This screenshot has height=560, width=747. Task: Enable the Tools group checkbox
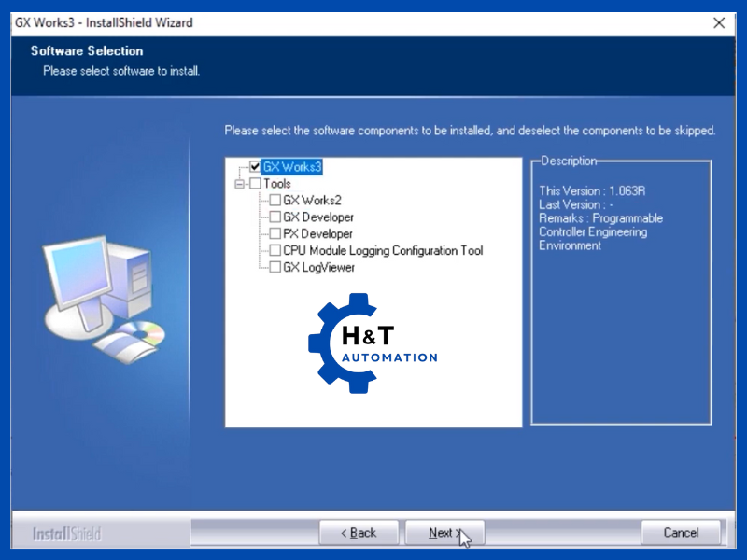255,184
